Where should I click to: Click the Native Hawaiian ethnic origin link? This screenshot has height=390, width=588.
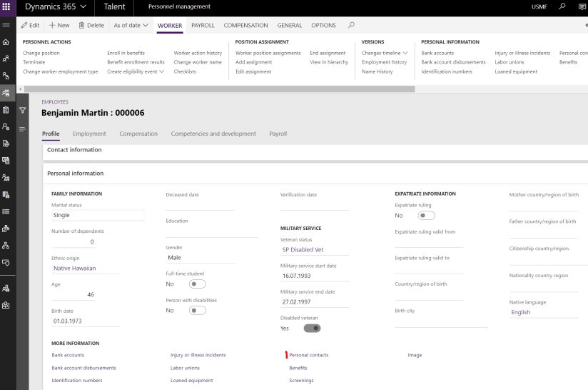[x=75, y=268]
